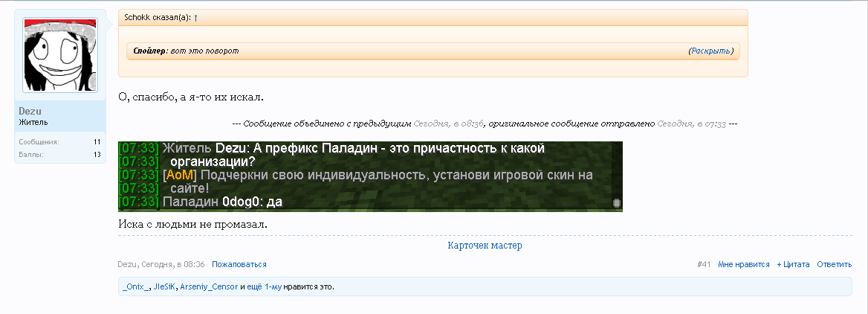Click the up arrow next to "Schokk сказал(а):"
Screen dimensions: 868x314
195,16
